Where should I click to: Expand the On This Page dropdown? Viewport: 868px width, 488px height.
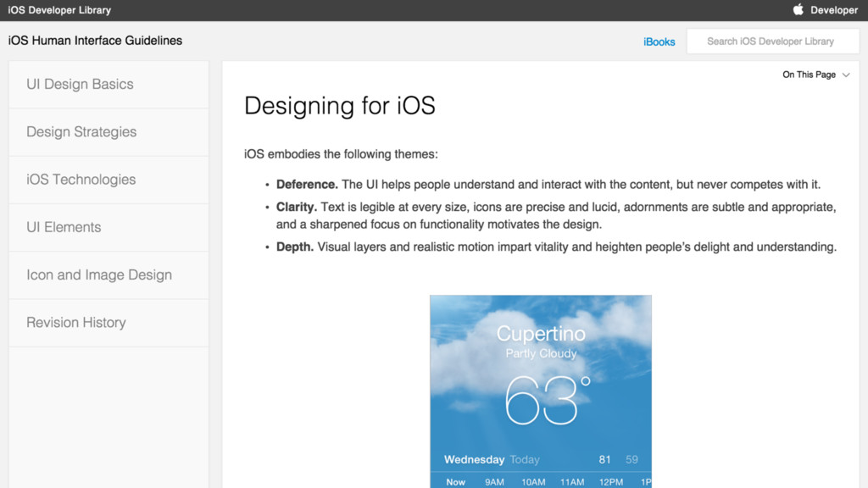tap(815, 75)
